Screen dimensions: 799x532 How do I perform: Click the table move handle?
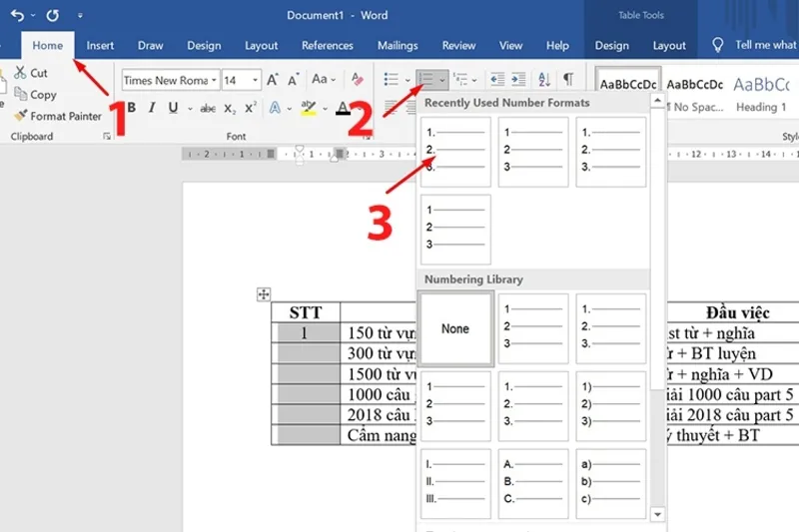264,293
